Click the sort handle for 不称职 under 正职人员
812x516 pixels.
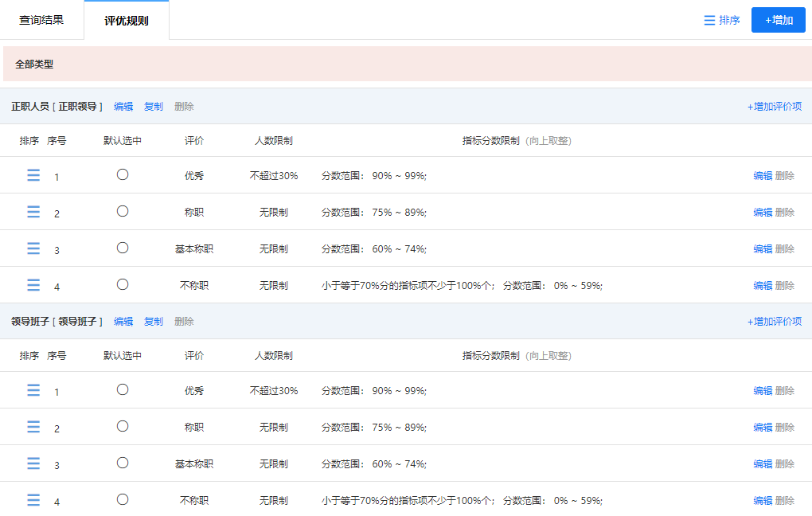click(33, 284)
